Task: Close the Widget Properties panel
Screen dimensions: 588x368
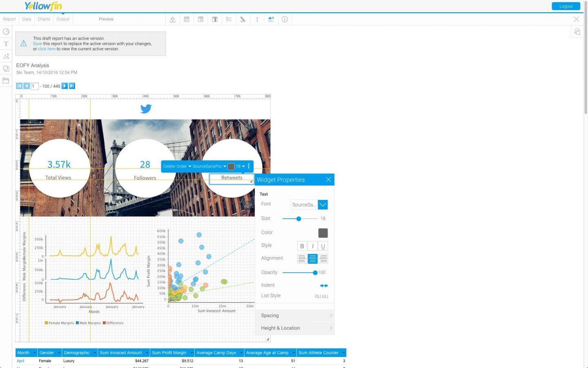Action: (x=328, y=180)
